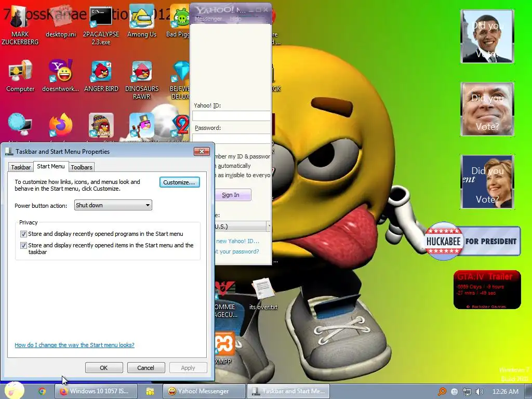
Task: Open the Messenger menu in Yahoo window
Action: [208, 19]
